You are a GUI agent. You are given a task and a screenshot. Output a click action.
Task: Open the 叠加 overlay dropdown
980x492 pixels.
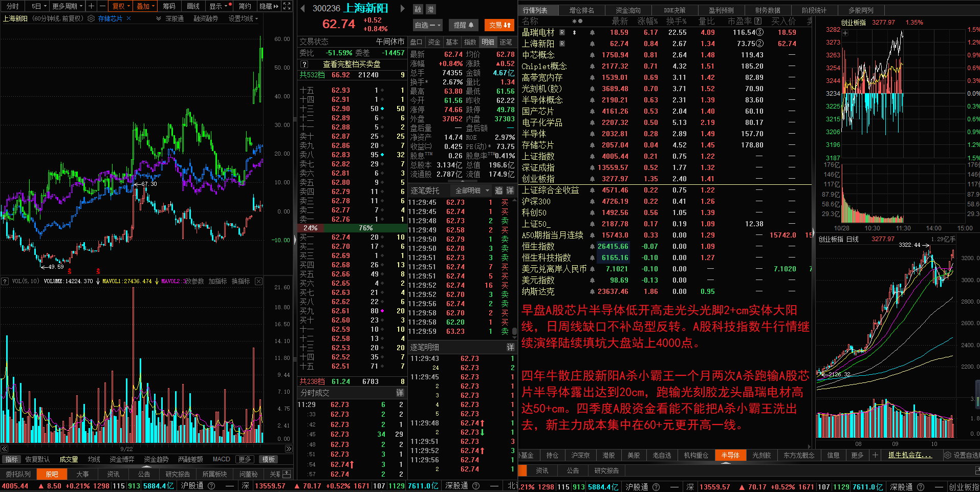(x=145, y=6)
